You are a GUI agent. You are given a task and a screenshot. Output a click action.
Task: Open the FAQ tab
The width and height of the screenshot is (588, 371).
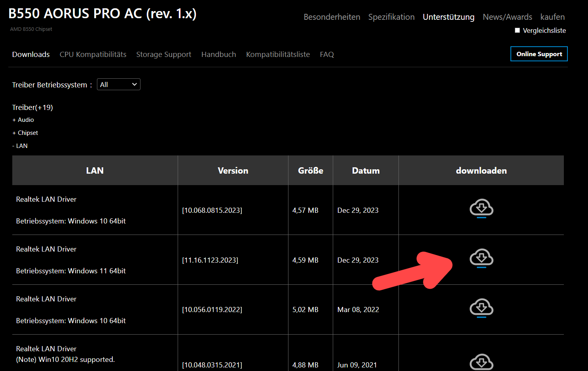[327, 55]
